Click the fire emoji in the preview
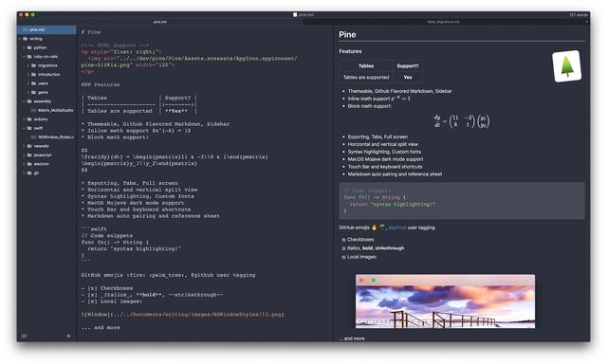Image resolution: width=607 pixels, height=364 pixels. click(x=374, y=227)
